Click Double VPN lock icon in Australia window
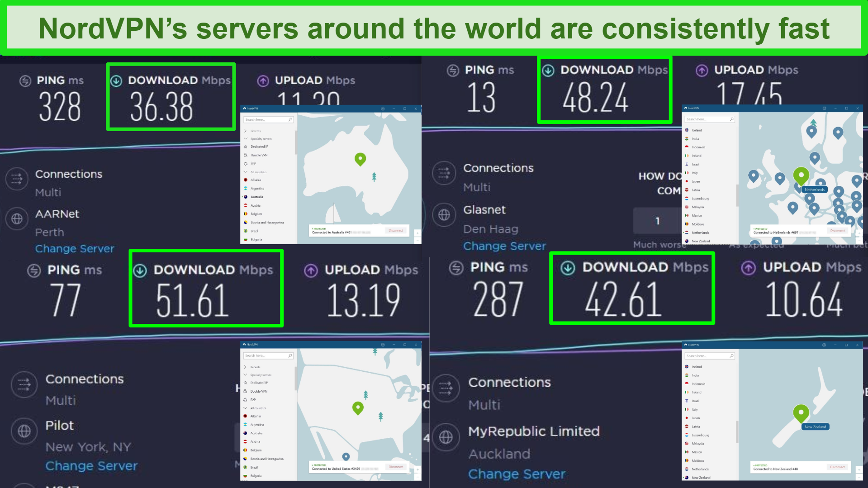The image size is (868, 488). pos(246,155)
